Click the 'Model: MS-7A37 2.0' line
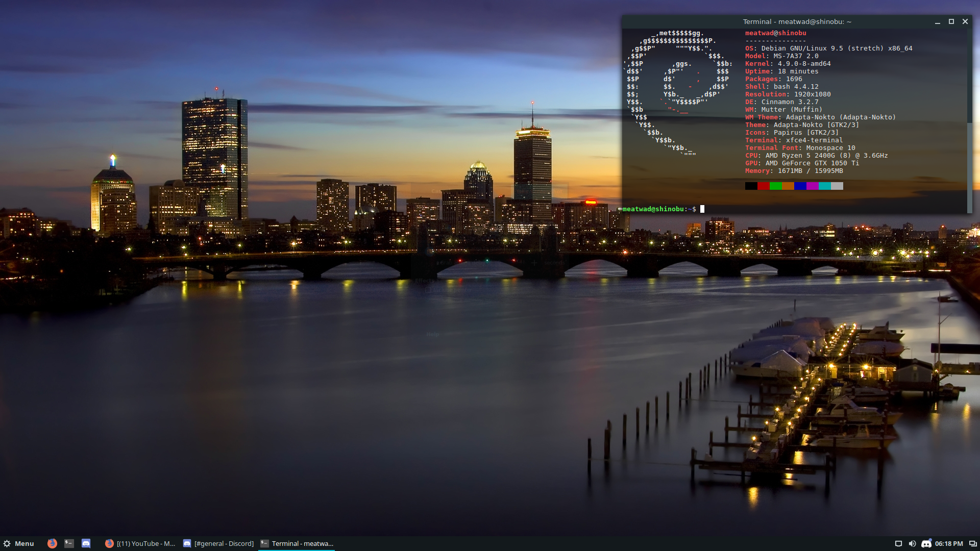Viewport: 980px width, 551px height. (781, 56)
